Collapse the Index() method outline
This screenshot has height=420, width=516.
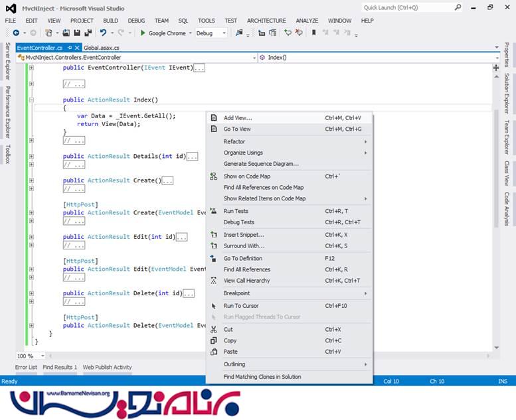[x=31, y=100]
